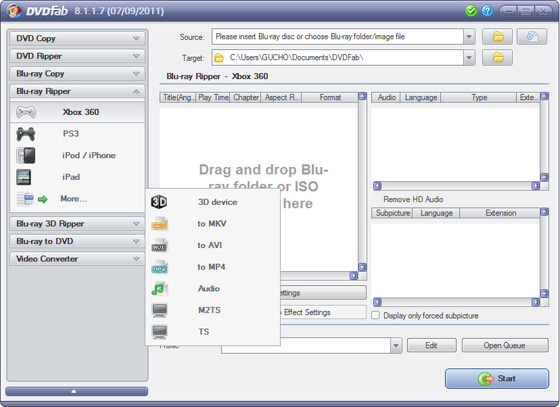560x407 pixels.
Task: Click the Edit button
Action: coord(431,346)
